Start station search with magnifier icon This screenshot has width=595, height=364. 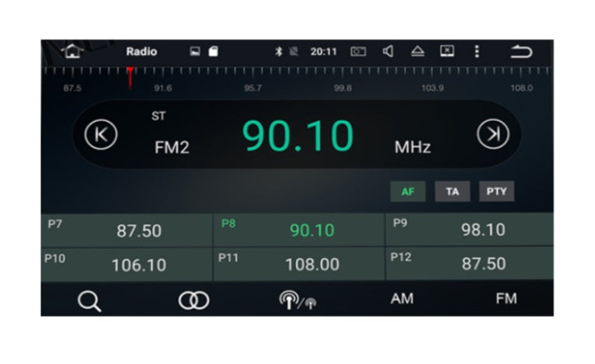point(89,300)
